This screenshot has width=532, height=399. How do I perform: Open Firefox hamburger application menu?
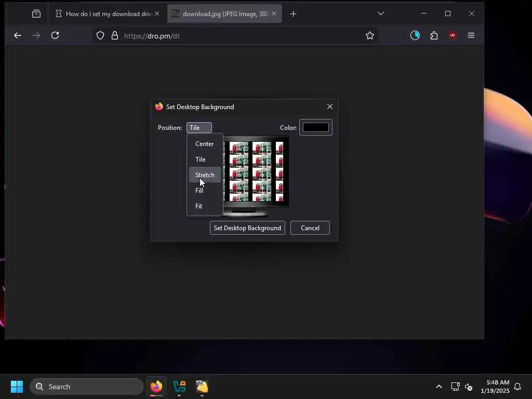point(471,35)
